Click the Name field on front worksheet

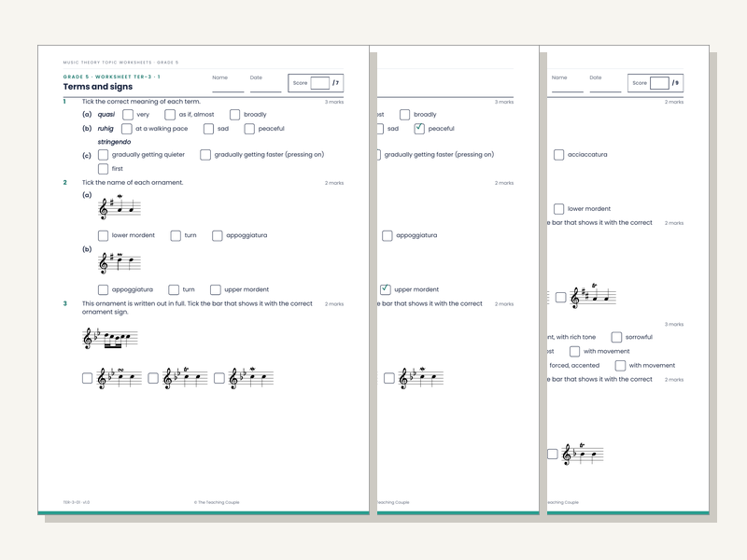tap(228, 84)
